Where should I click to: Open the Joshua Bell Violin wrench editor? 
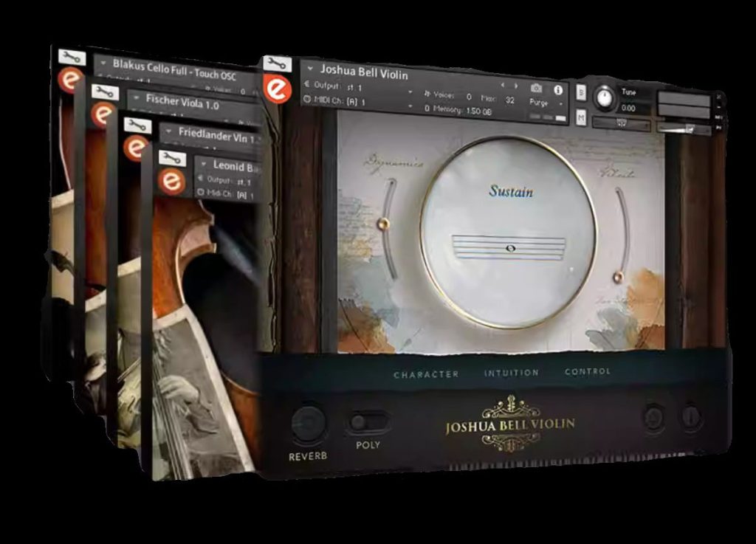point(278,64)
